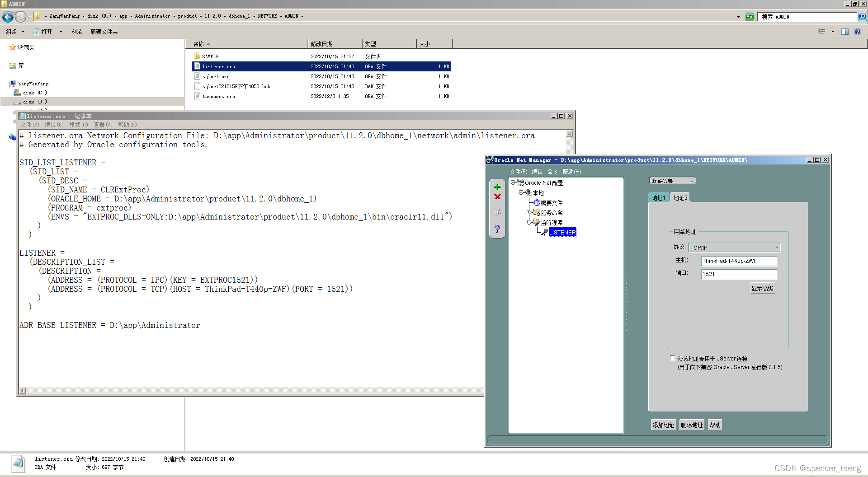Click Notepad vertical scrollbar up arrow
Screen dimensions: 868x477
click(x=570, y=134)
